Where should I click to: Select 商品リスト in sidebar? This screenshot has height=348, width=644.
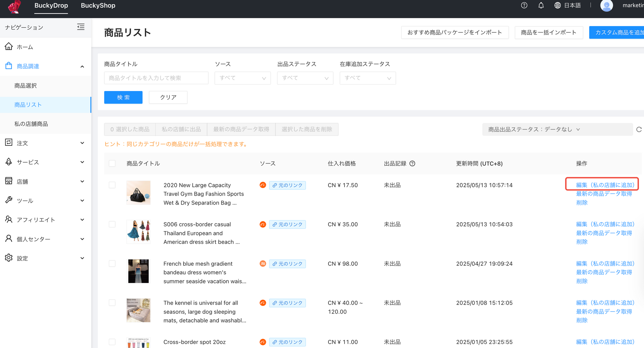pyautogui.click(x=46, y=105)
